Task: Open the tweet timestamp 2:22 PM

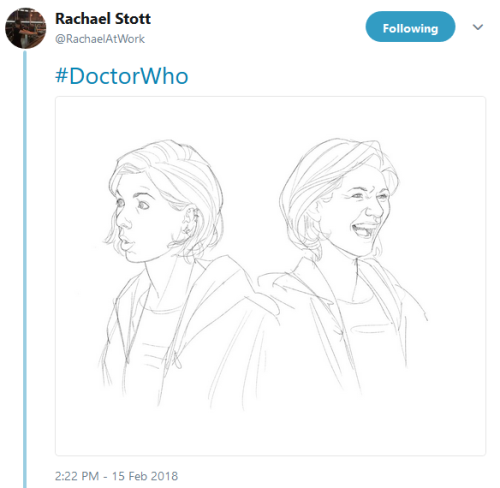Action: click(77, 476)
